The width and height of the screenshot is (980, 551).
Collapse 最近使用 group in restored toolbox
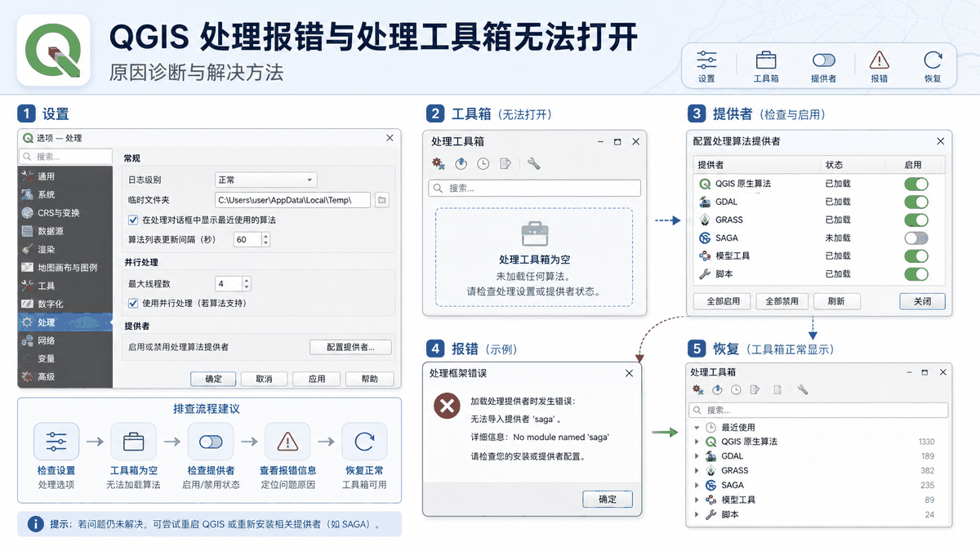697,427
